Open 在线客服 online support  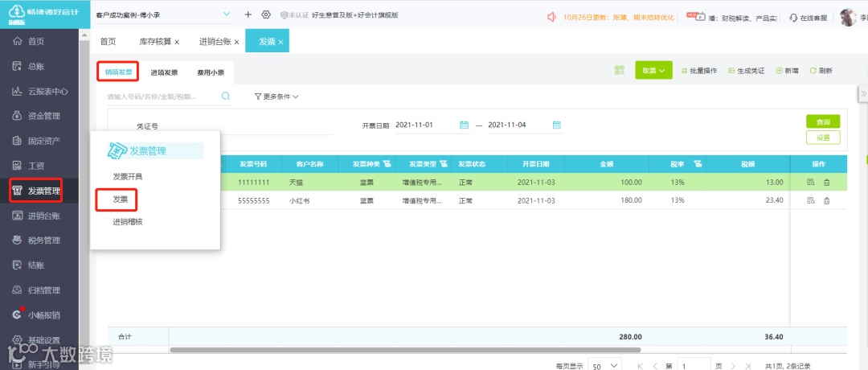(809, 18)
